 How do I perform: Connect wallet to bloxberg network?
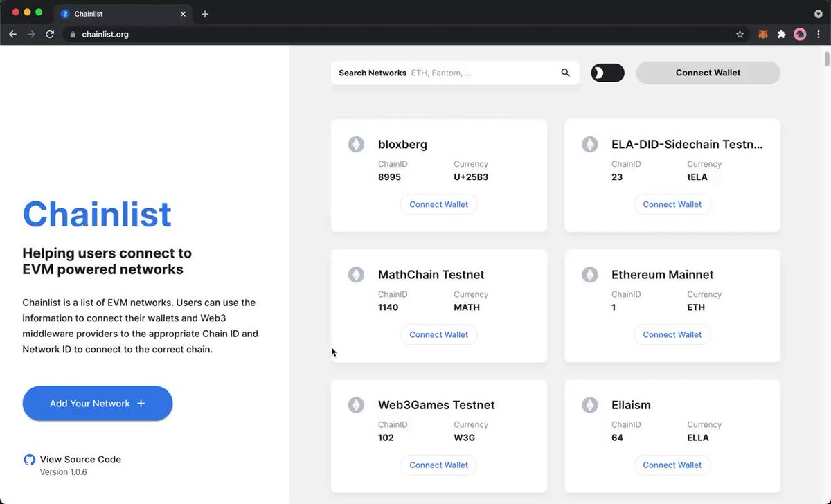439,204
